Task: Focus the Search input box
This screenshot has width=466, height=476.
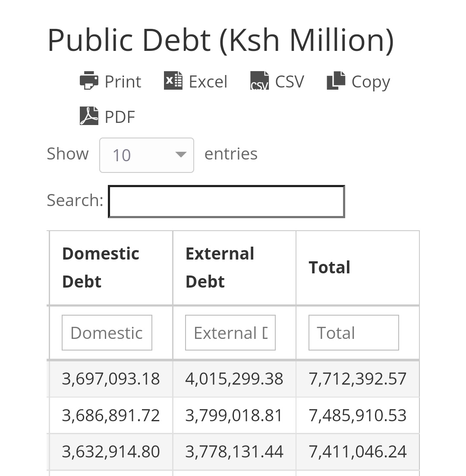Action: (227, 202)
